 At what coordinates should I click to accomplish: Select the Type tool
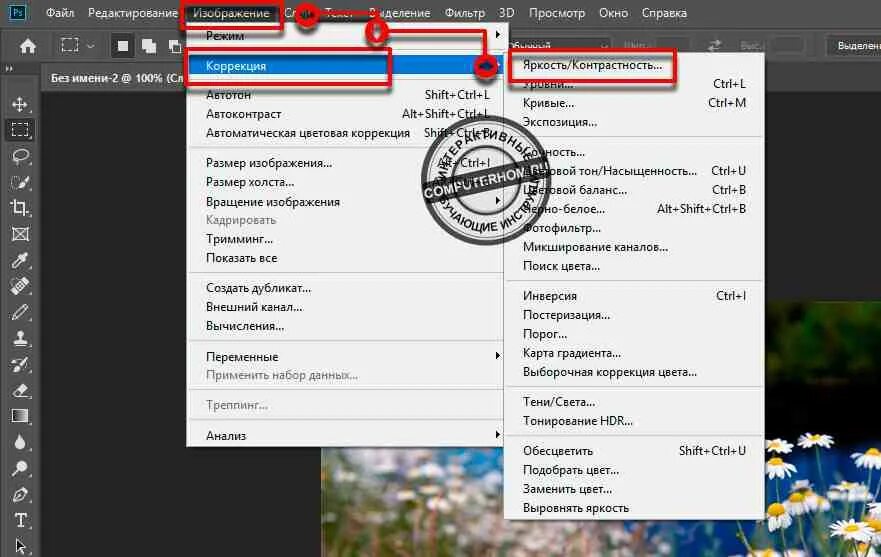[20, 520]
